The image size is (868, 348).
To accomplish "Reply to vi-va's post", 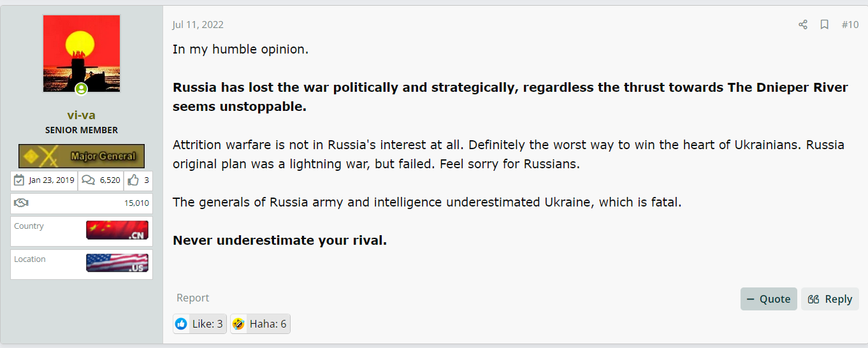I will pos(830,299).
